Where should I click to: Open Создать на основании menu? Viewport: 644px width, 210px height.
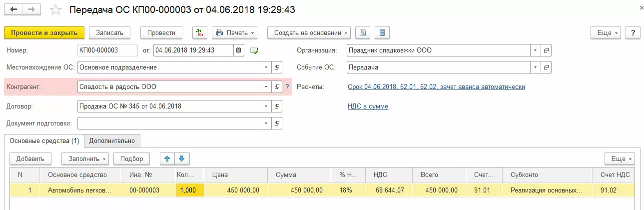click(x=309, y=32)
